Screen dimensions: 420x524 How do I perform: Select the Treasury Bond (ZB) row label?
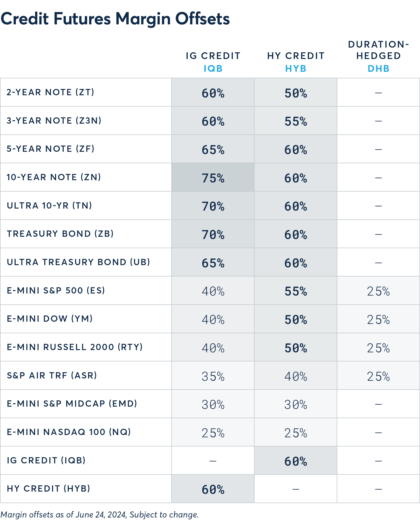[x=60, y=234]
